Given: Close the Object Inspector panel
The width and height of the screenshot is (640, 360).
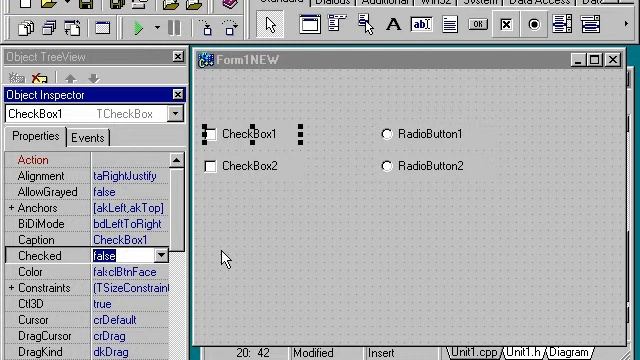Looking at the screenshot, I should (x=178, y=95).
